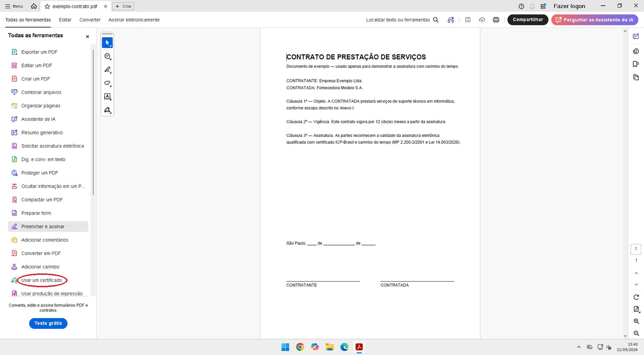Select the freehand draw tool
Viewport: 644px width, 355px height.
pos(107,83)
